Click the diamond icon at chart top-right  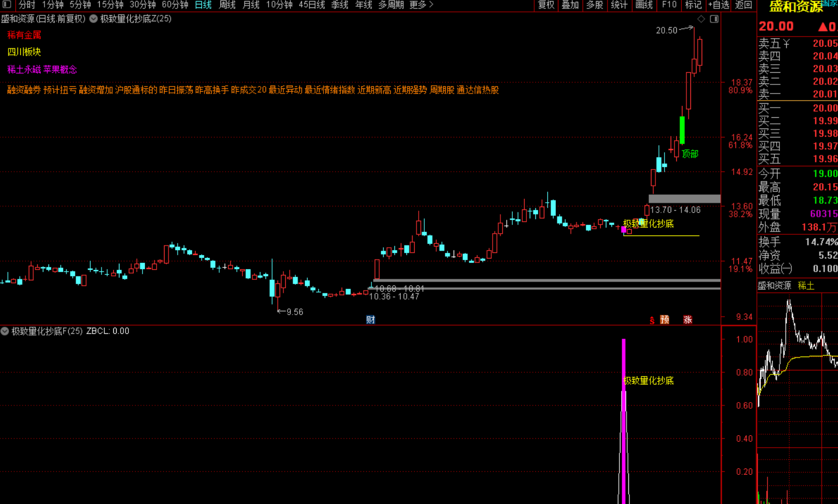(701, 19)
